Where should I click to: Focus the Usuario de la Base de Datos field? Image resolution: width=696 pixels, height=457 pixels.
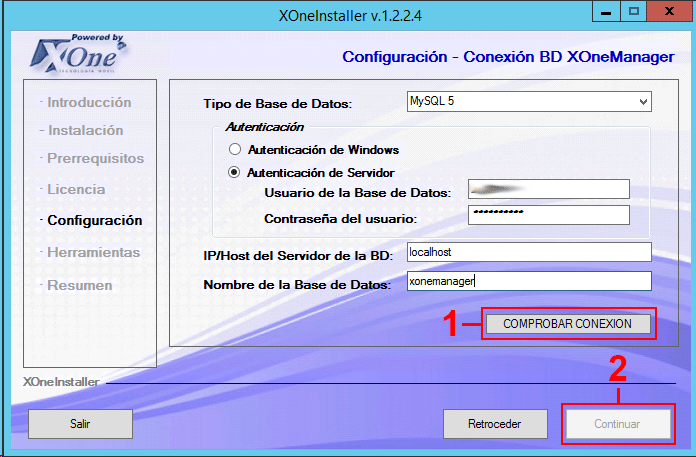click(x=549, y=189)
